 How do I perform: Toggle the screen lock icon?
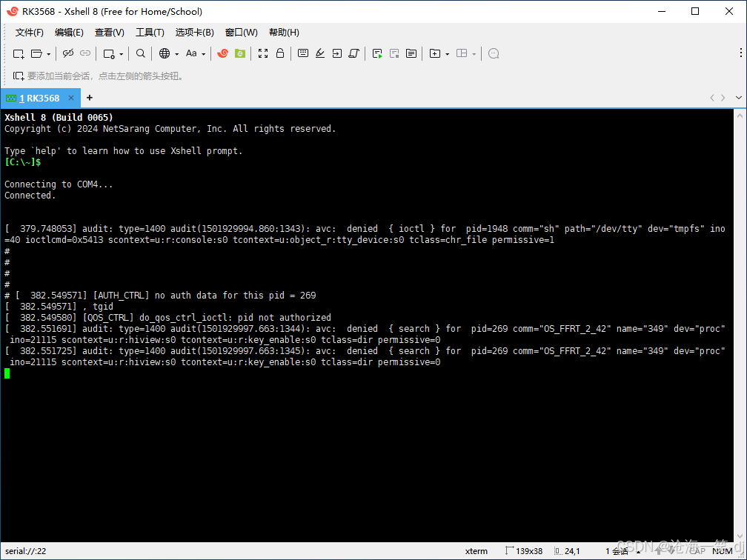(x=279, y=53)
